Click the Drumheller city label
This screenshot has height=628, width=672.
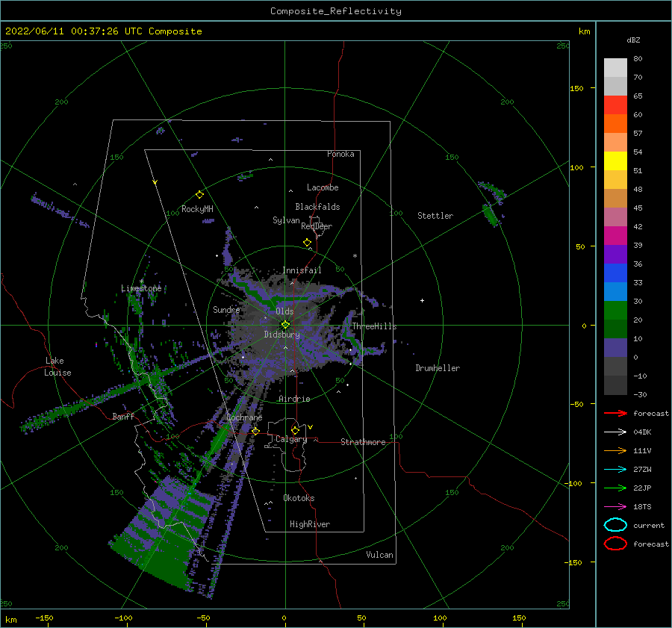[438, 368]
